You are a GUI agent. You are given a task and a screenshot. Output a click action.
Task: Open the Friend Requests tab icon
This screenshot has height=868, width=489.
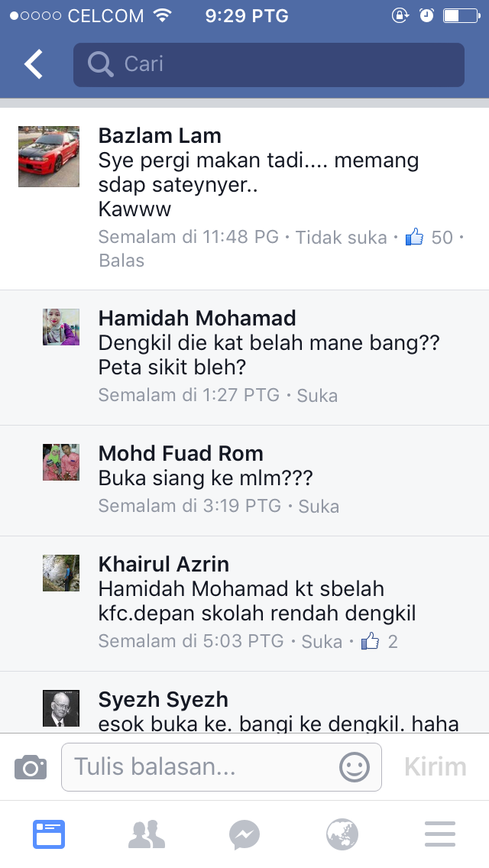(147, 834)
